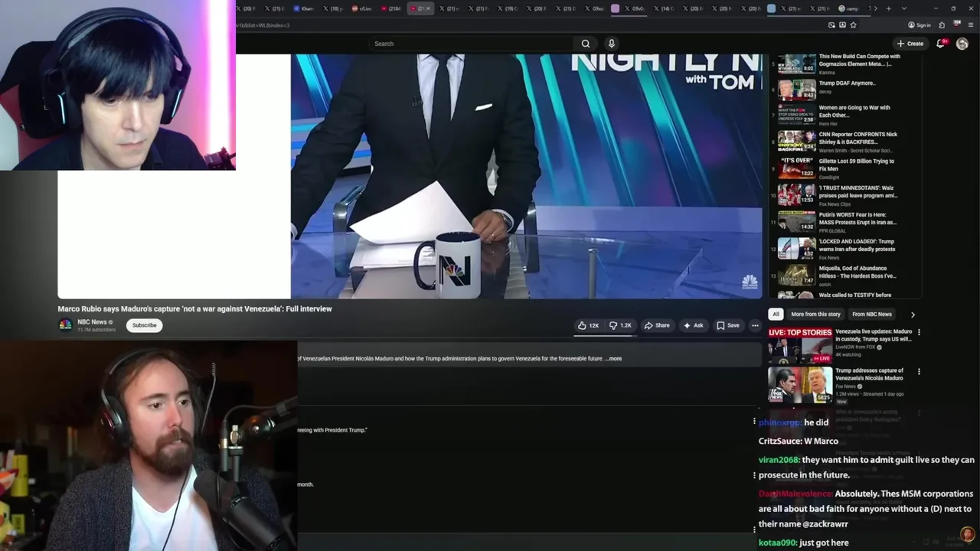The width and height of the screenshot is (980, 551).
Task: Open the browser extensions puzzle icon
Action: tap(941, 24)
